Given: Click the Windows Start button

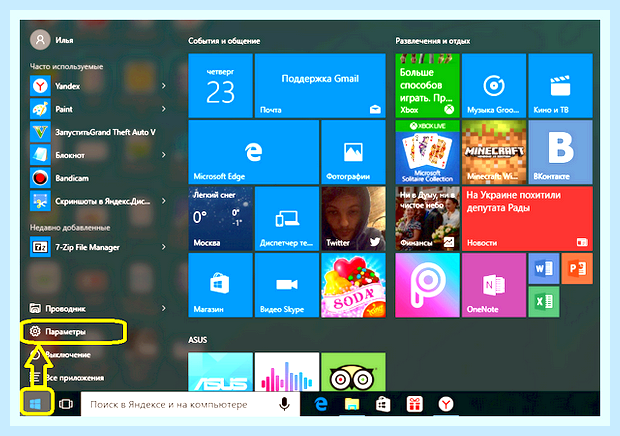Looking at the screenshot, I should point(36,404).
